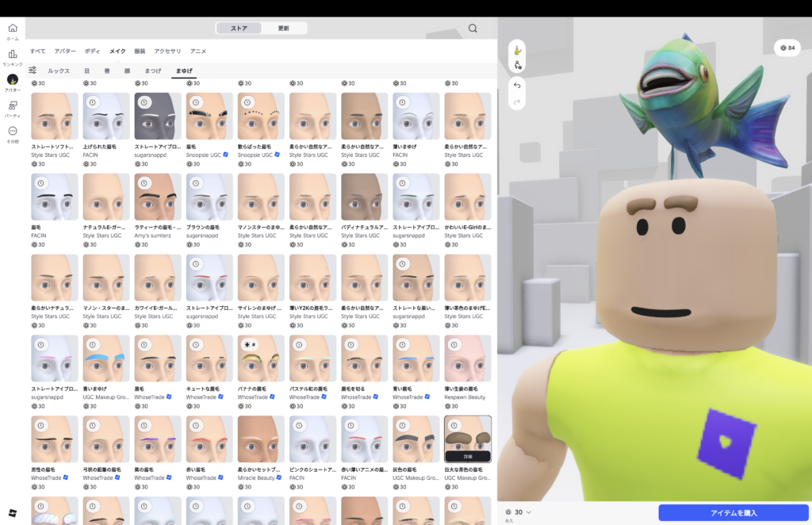812x525 pixels.
Task: Open the ランキング charts sidebar icon
Action: point(13,56)
